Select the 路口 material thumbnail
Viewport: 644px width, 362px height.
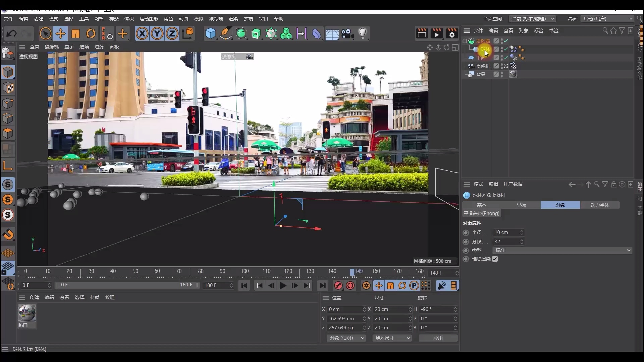(27, 313)
